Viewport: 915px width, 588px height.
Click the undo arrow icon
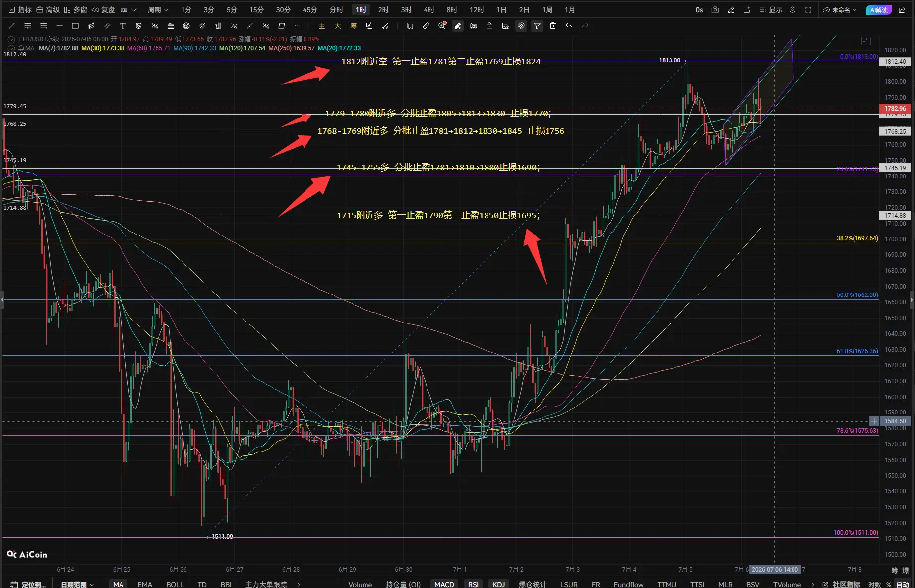coord(569,26)
